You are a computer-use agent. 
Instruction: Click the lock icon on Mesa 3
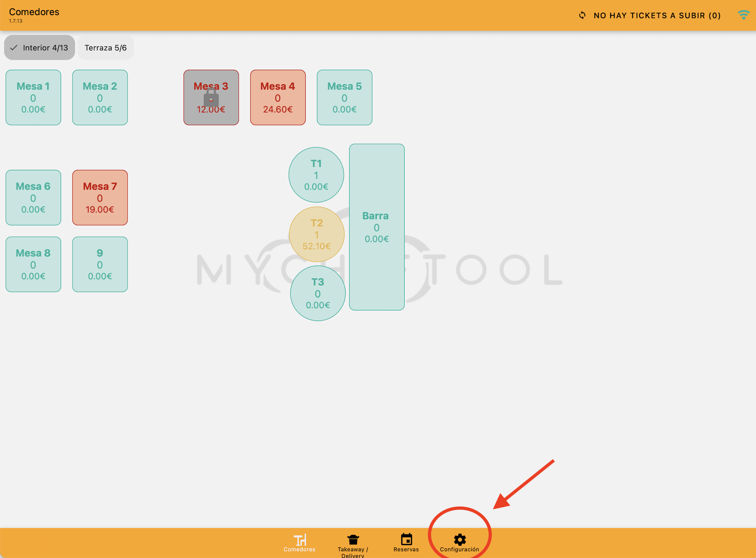click(211, 98)
